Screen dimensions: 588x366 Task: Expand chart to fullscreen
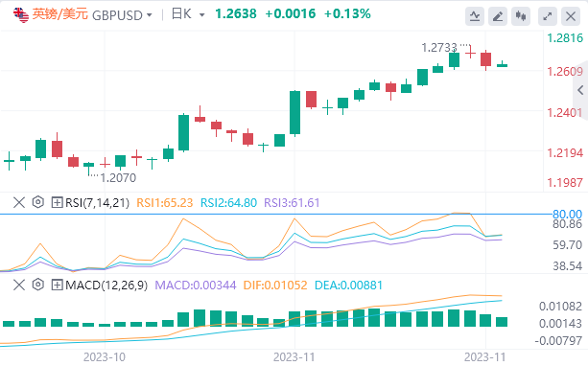click(x=548, y=16)
